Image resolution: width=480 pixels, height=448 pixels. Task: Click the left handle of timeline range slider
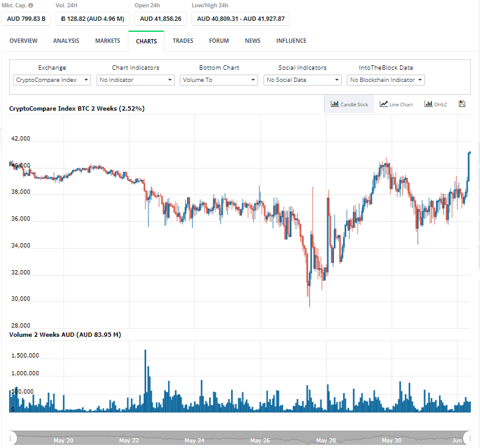pyautogui.click(x=12, y=438)
